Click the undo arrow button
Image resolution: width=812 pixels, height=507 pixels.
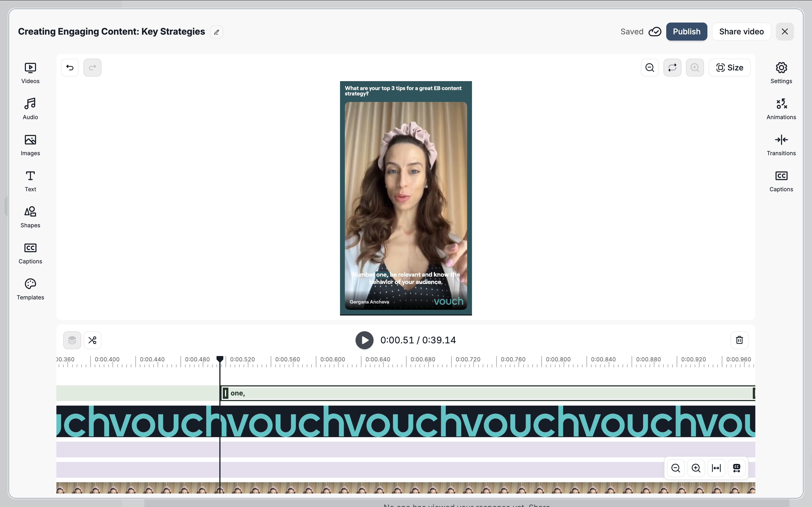[x=70, y=68]
